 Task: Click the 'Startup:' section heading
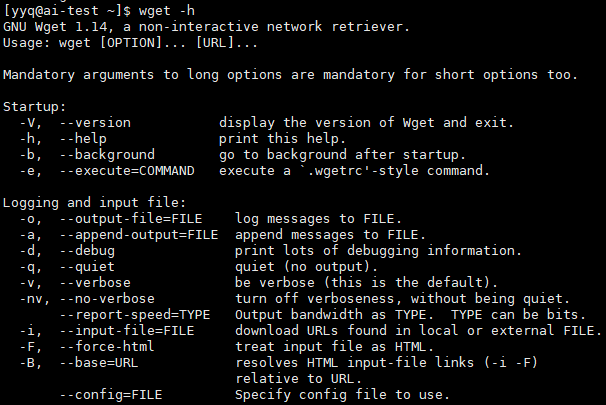point(34,107)
